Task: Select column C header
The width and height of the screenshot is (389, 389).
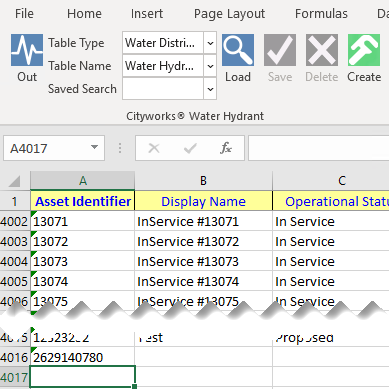Action: (x=331, y=181)
